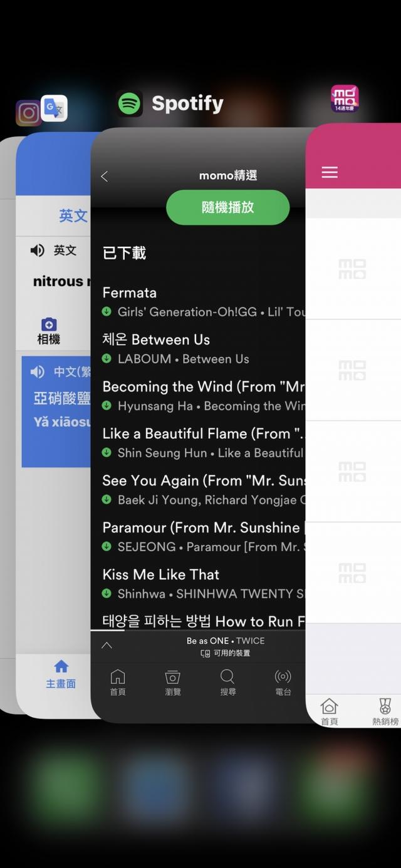This screenshot has width=401, height=868.
Task: Play the Chinese translation speaker icon
Action: coord(38,372)
